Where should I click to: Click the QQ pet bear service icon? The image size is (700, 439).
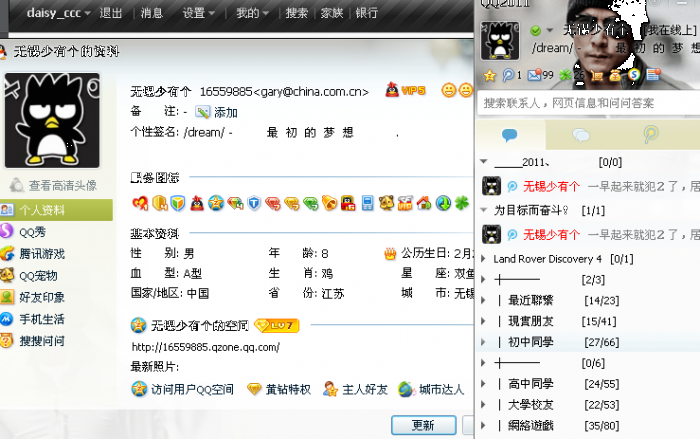[386, 203]
